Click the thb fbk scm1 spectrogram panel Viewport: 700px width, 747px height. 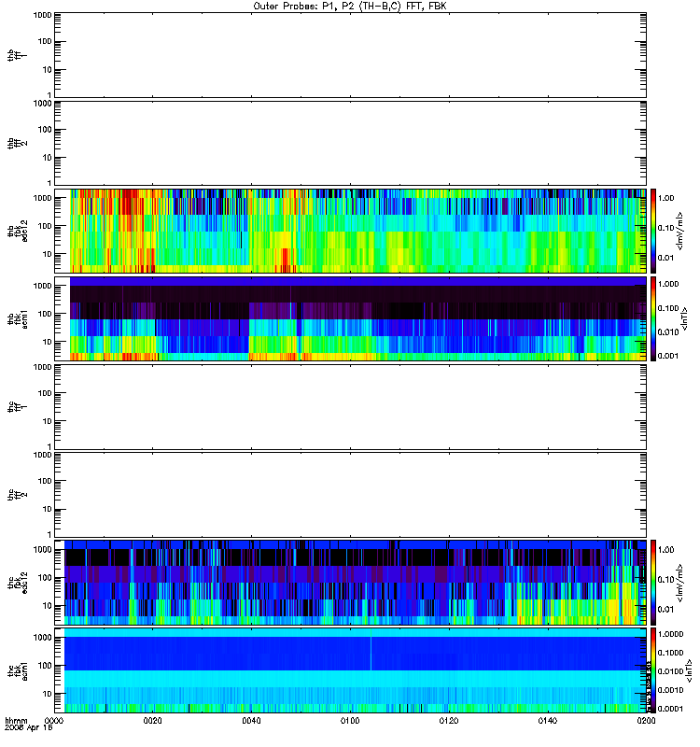tap(350, 318)
